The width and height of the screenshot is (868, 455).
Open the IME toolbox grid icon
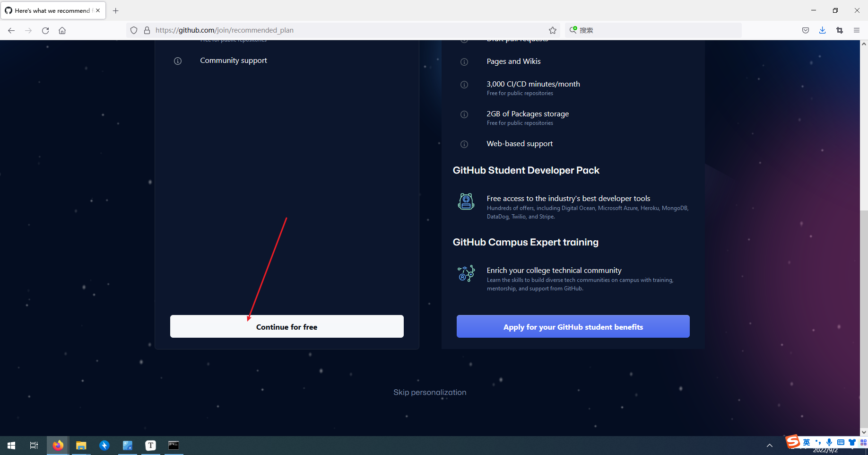click(x=863, y=442)
